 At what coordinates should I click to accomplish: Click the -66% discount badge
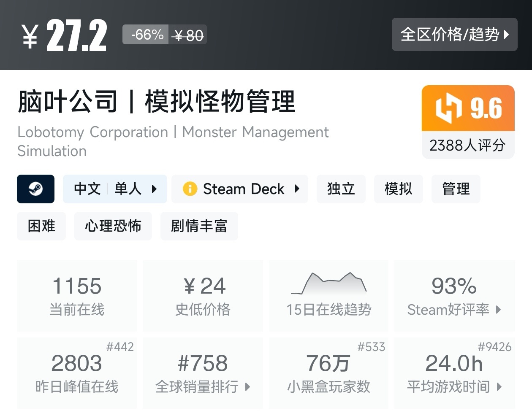146,35
